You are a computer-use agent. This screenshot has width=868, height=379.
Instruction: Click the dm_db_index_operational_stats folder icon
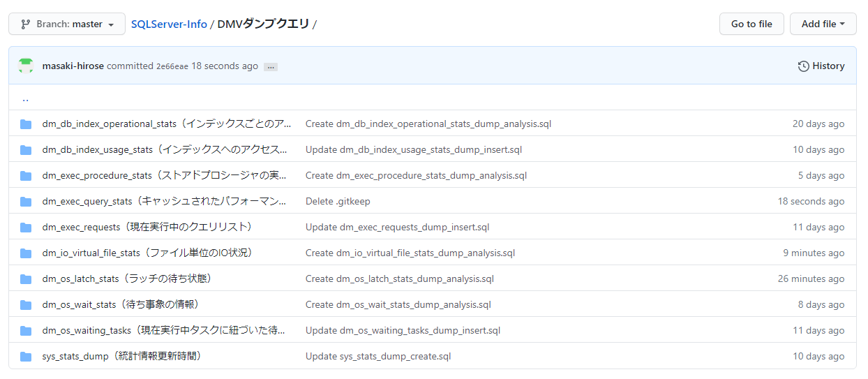pos(26,124)
